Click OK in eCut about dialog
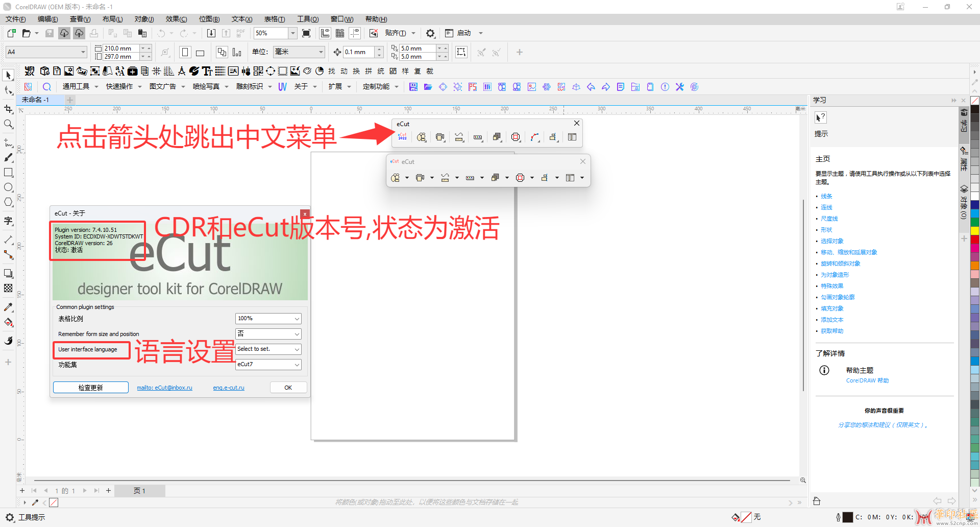 288,388
